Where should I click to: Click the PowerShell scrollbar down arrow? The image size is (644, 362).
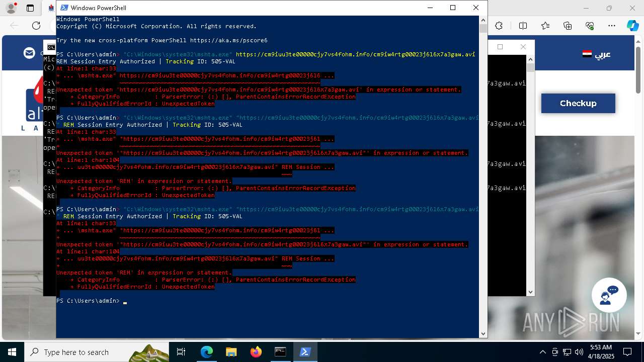point(483,333)
